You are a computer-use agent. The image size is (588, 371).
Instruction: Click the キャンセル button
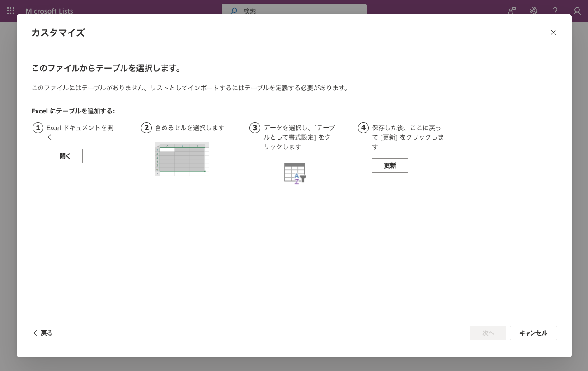[x=533, y=333]
